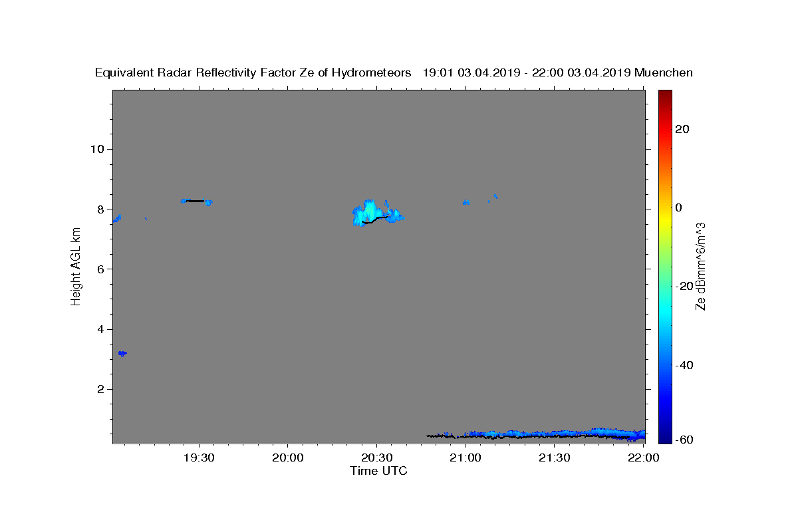Screen dimensions: 798x532
Task: Click the 21:30 time axis tick label
Action: point(554,458)
